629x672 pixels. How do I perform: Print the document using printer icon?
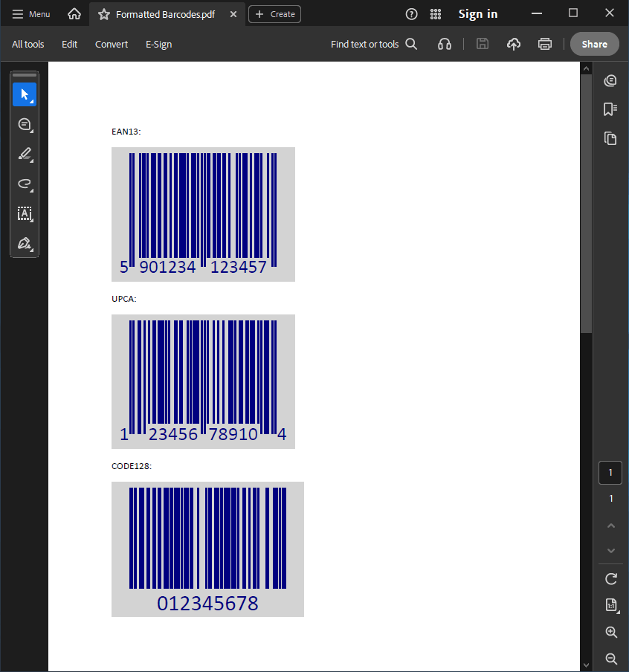coord(545,44)
